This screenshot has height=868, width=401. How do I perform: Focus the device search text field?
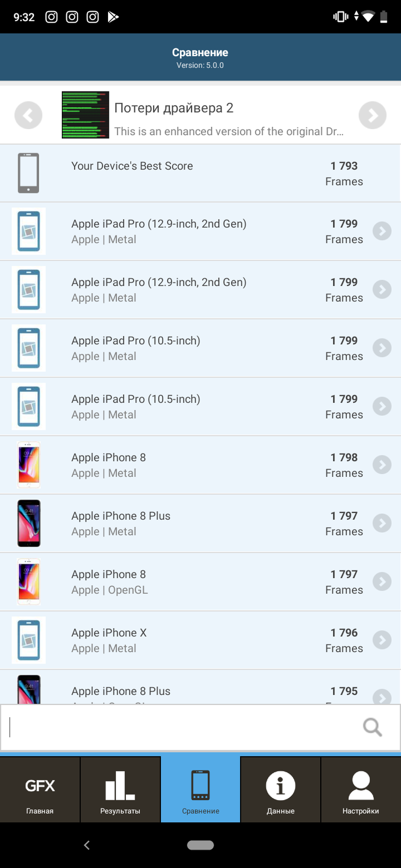tap(179, 727)
